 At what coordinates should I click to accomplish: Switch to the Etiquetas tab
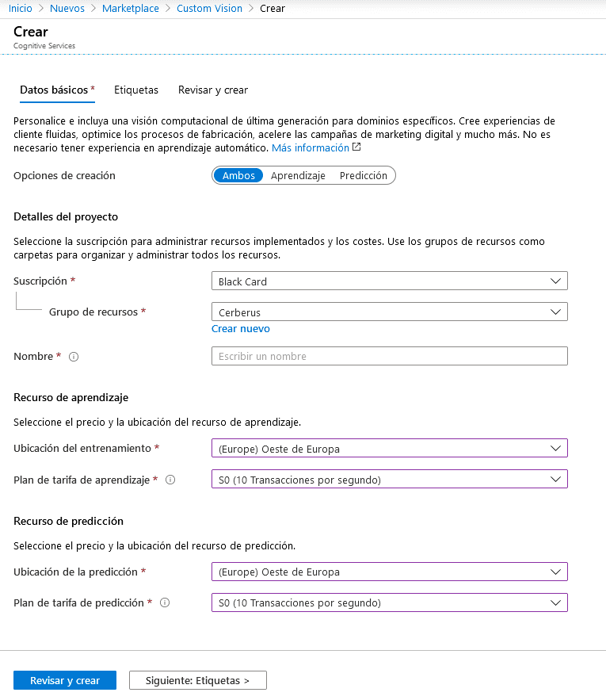coord(136,90)
